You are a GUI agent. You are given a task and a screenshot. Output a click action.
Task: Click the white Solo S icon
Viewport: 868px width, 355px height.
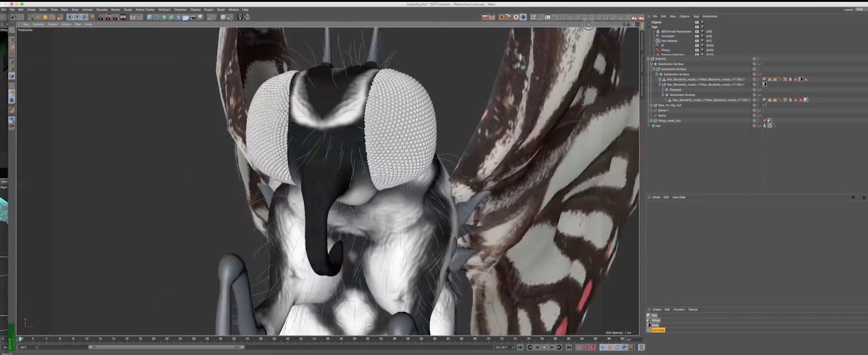click(516, 17)
